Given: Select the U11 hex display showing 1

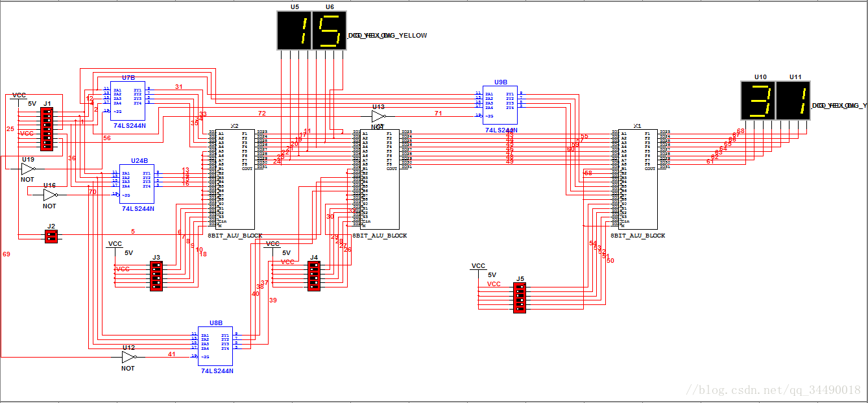Looking at the screenshot, I should coord(793,101).
